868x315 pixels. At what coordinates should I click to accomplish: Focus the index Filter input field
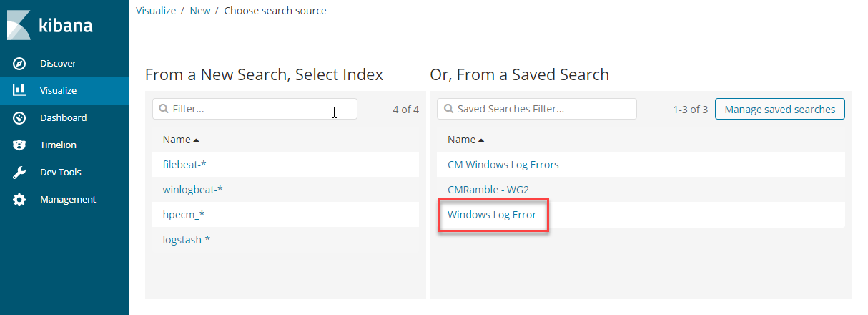click(255, 109)
